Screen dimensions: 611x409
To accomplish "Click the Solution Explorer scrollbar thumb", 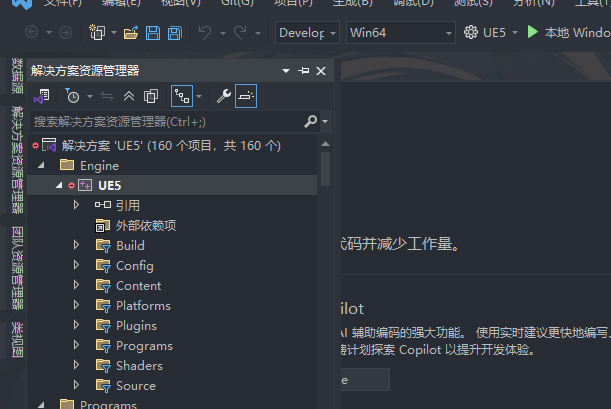I will 325,169.
